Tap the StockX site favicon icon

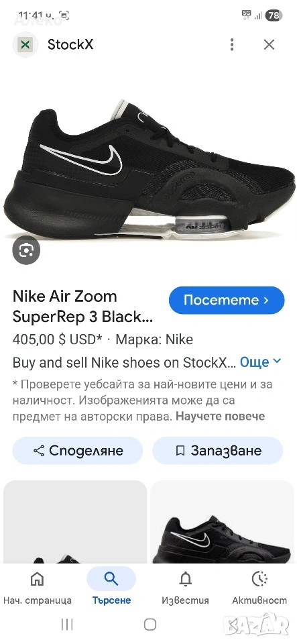click(25, 44)
